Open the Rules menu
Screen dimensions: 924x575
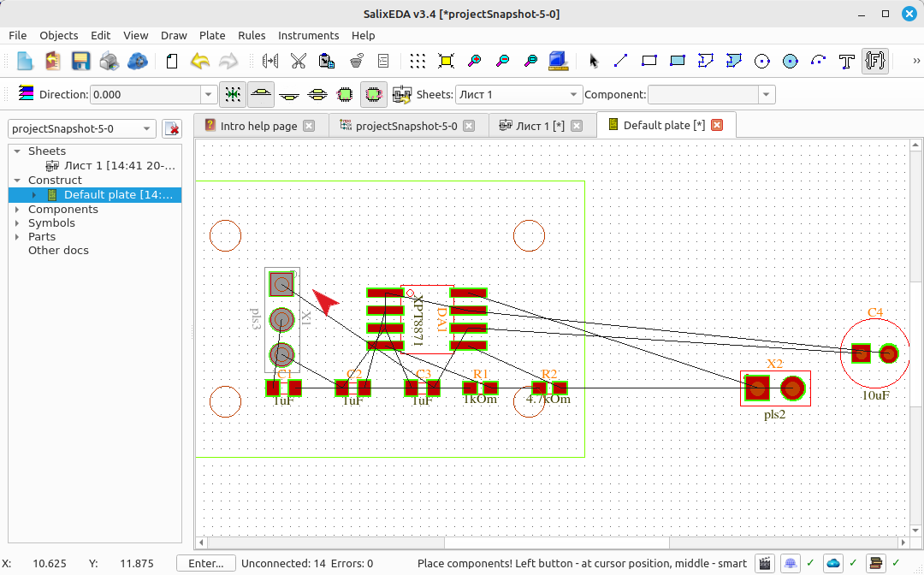[x=252, y=35]
